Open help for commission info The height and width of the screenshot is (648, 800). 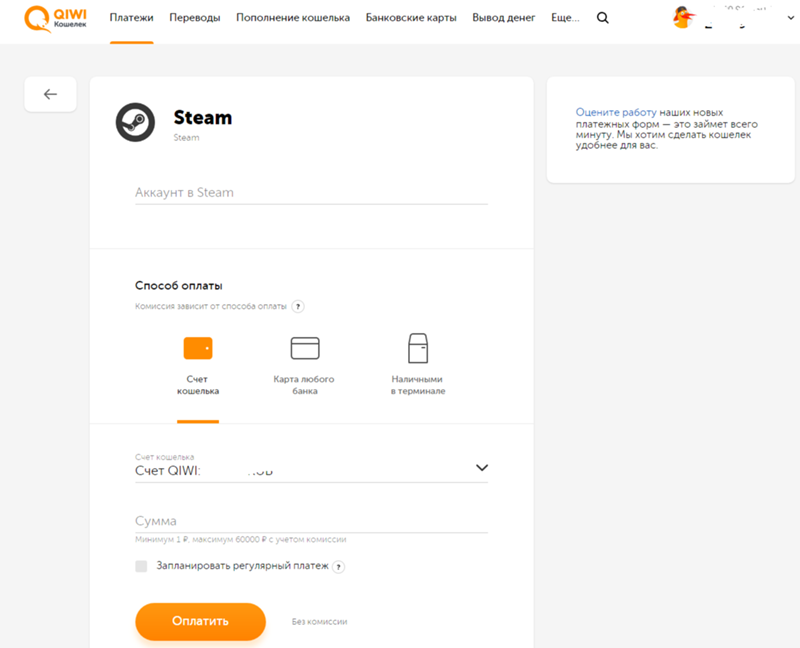tap(298, 307)
